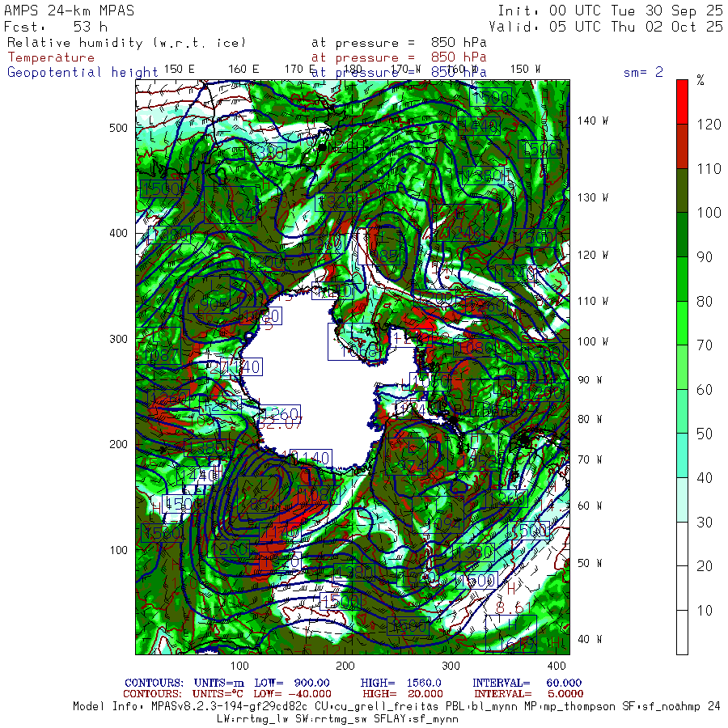Click the '140 W' longitude label
This screenshot has height=728, width=728.
[592, 121]
